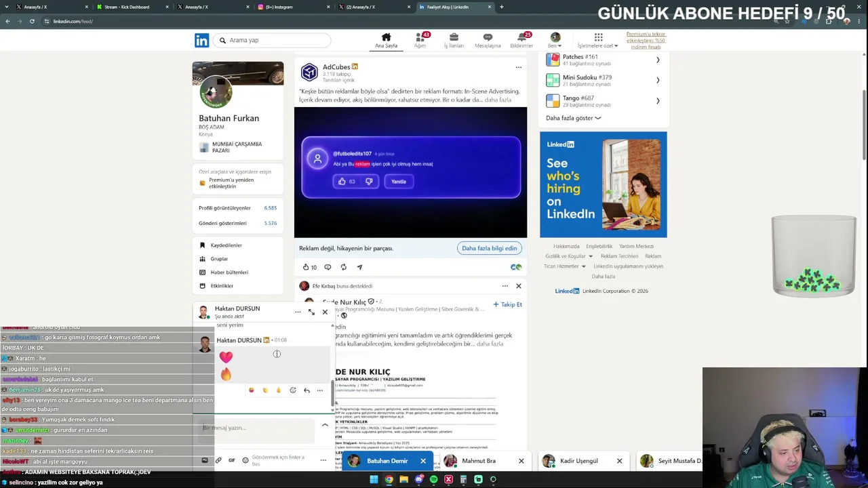
Task: Open Mesajlaşma messaging icon
Action: (488, 41)
